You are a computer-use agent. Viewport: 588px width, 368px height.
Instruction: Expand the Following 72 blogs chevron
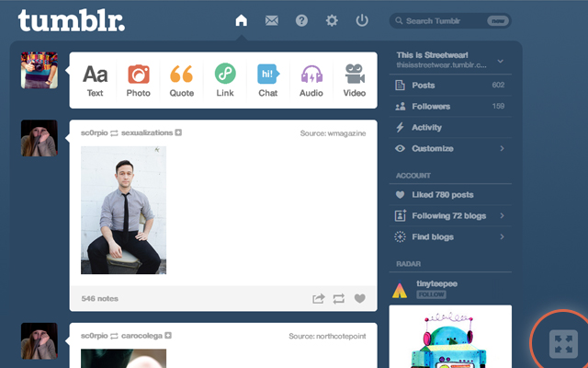[502, 215]
